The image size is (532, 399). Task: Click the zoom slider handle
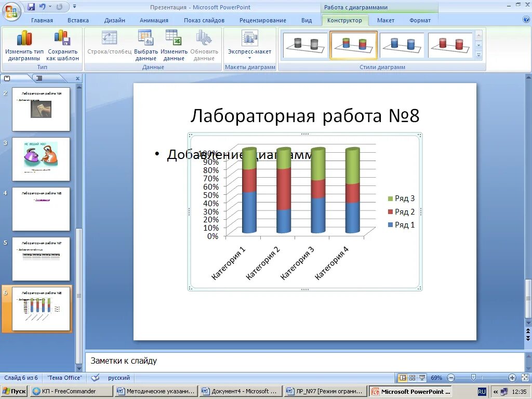(473, 377)
